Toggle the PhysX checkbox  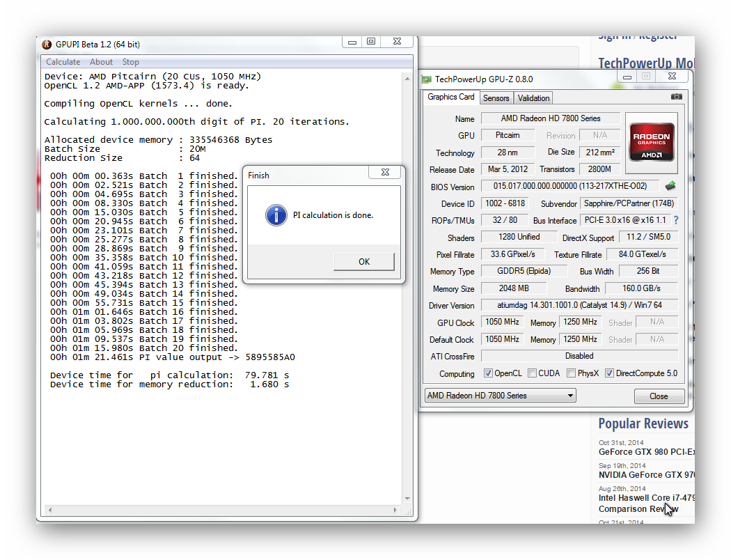571,373
